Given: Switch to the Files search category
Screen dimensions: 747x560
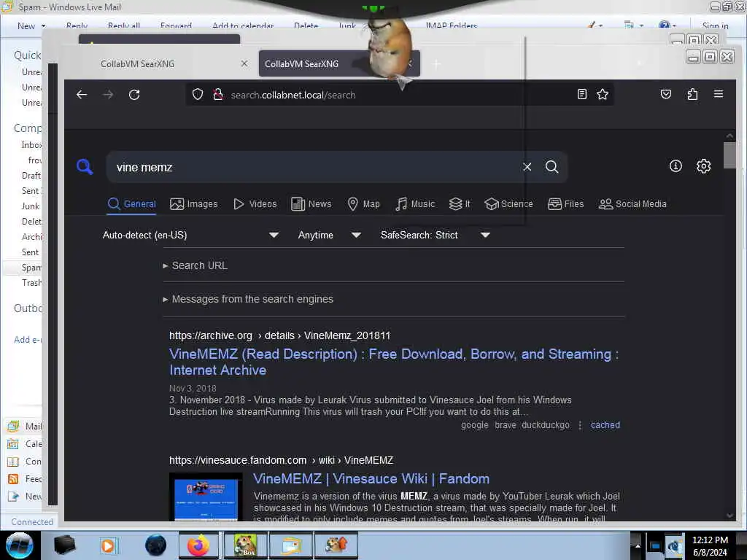Looking at the screenshot, I should coord(565,204).
